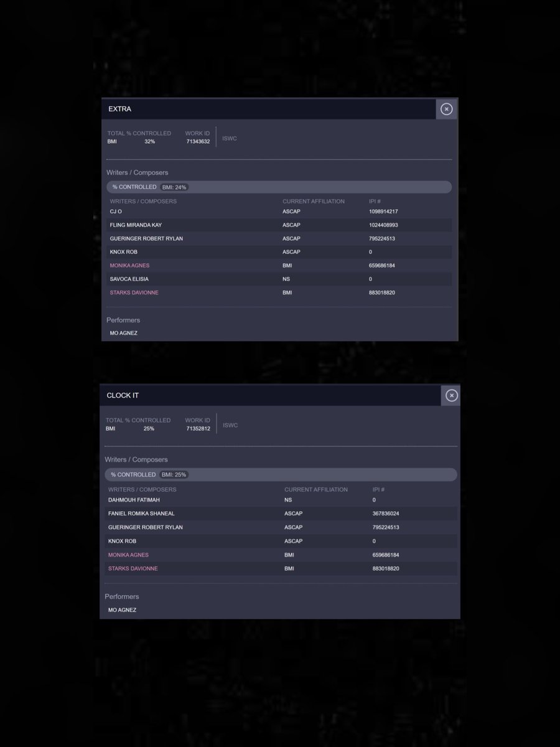
Task: Open STARKS DAVIONNE writer details in EXTRA
Action: pos(134,293)
